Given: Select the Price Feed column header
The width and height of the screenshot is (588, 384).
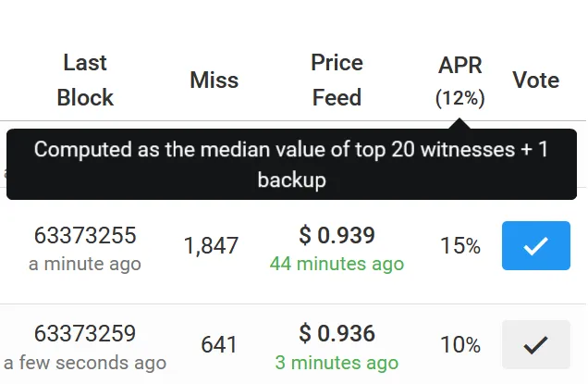Looking at the screenshot, I should tap(337, 80).
